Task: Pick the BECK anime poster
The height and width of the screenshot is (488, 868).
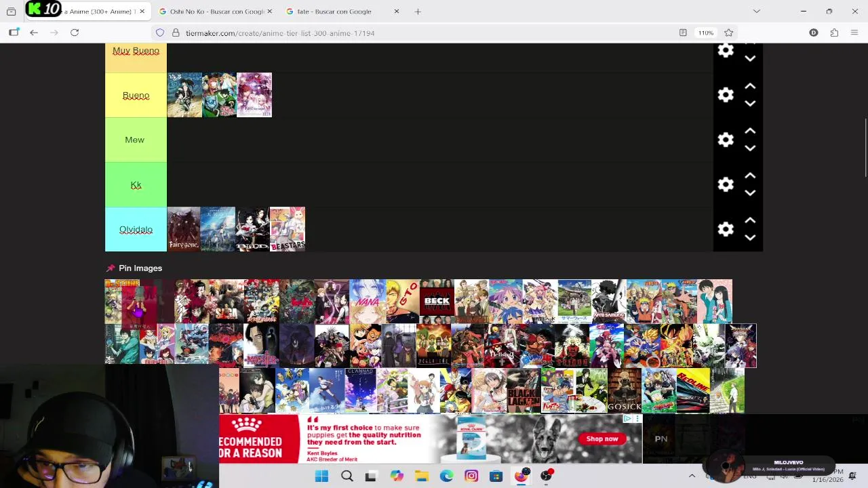Action: click(437, 301)
